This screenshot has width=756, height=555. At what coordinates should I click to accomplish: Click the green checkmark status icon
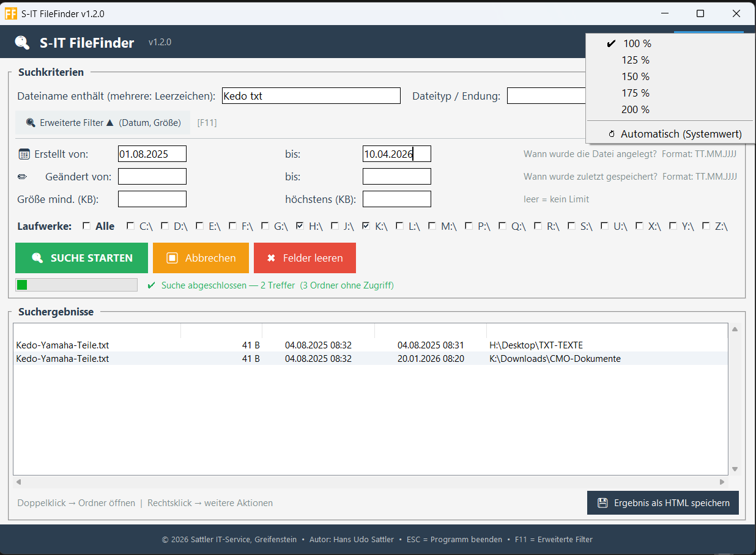pos(150,285)
